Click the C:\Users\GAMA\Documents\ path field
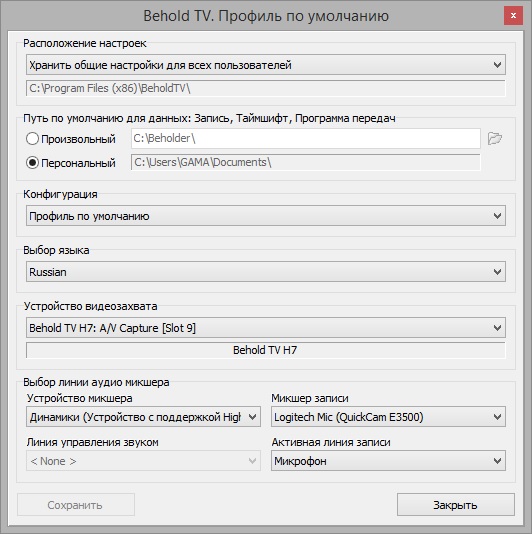Viewport: 532px width, 534px height. point(306,162)
